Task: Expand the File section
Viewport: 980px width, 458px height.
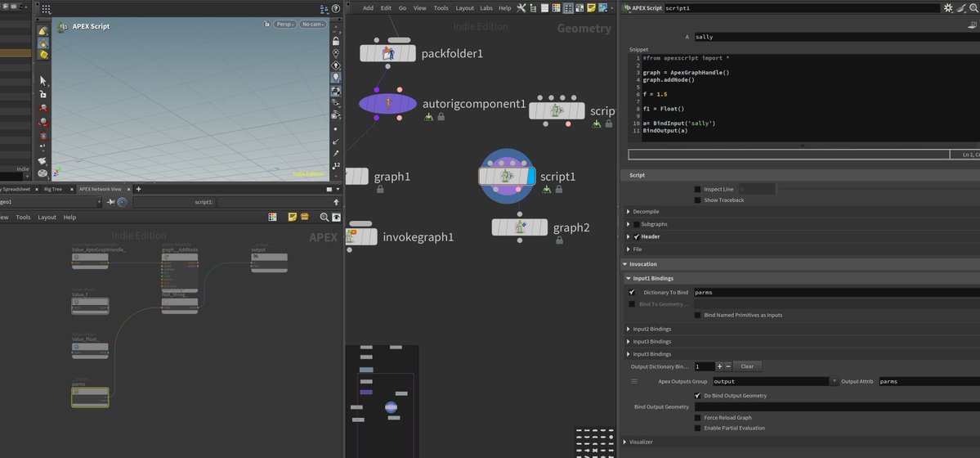Action: coord(628,249)
